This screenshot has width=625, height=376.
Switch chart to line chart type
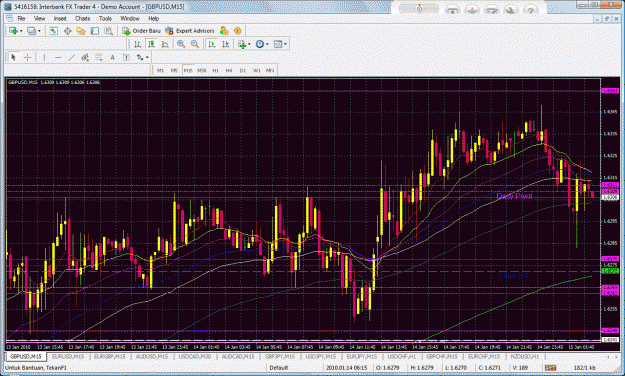tap(165, 44)
